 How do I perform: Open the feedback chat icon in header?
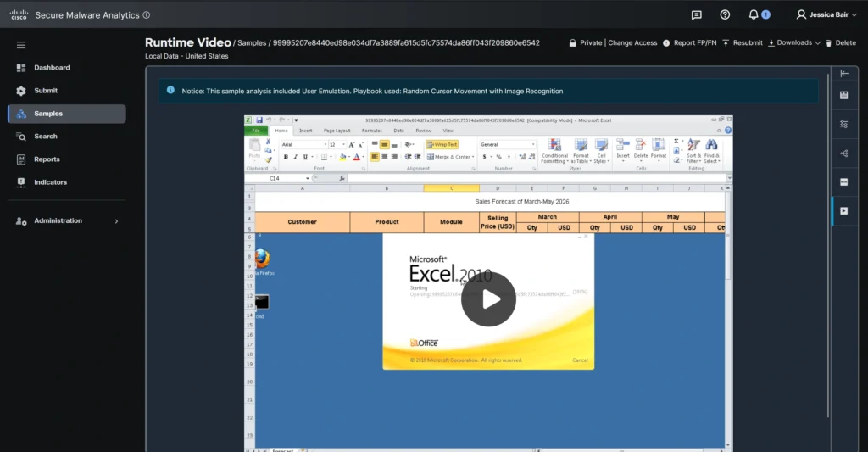(x=696, y=14)
